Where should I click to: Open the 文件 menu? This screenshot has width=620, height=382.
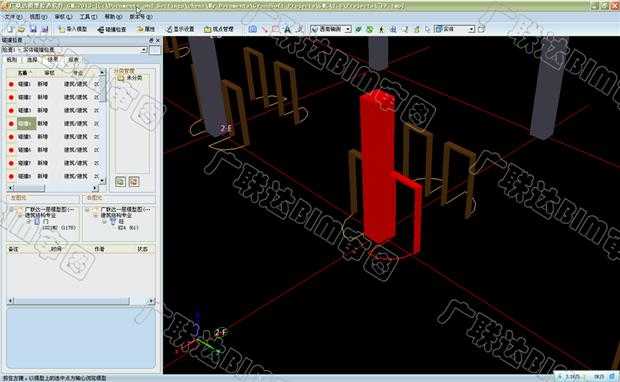click(13, 17)
